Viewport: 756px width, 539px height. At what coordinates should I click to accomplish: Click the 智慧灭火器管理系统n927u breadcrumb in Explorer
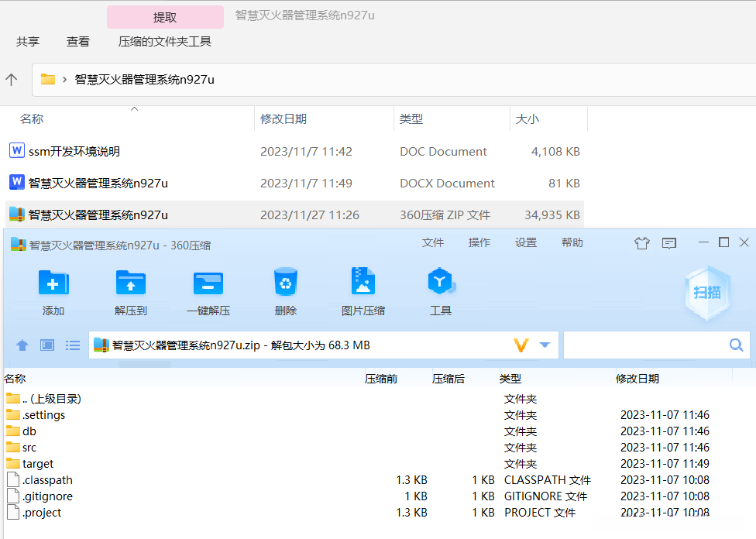(144, 80)
